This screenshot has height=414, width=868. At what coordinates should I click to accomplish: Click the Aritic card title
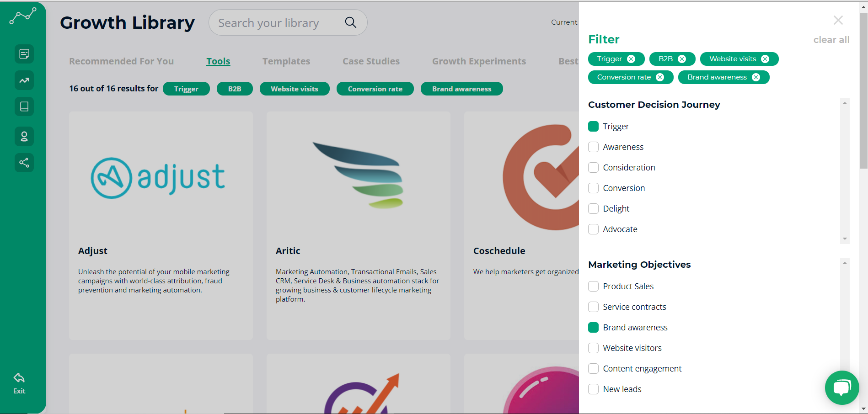[x=288, y=251]
